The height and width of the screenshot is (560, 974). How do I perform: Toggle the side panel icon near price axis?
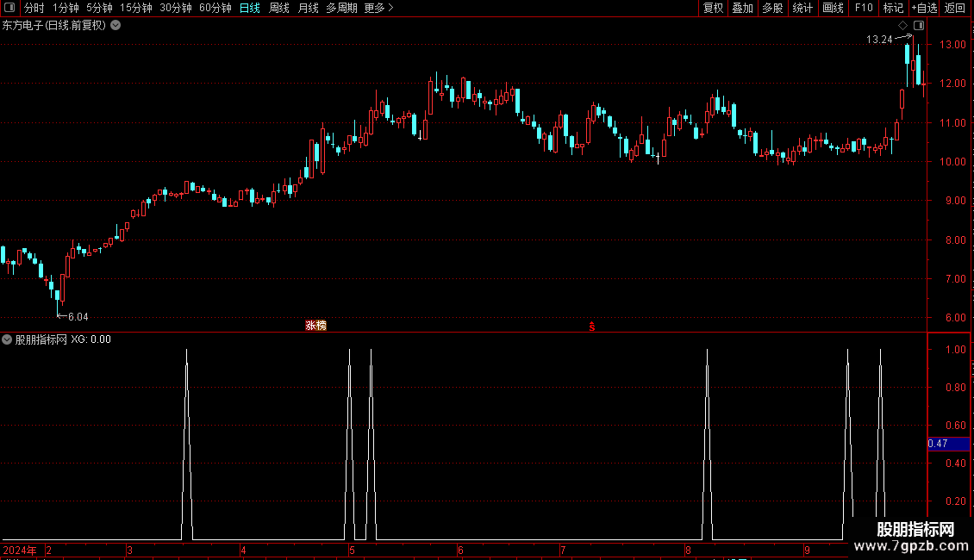[919, 26]
